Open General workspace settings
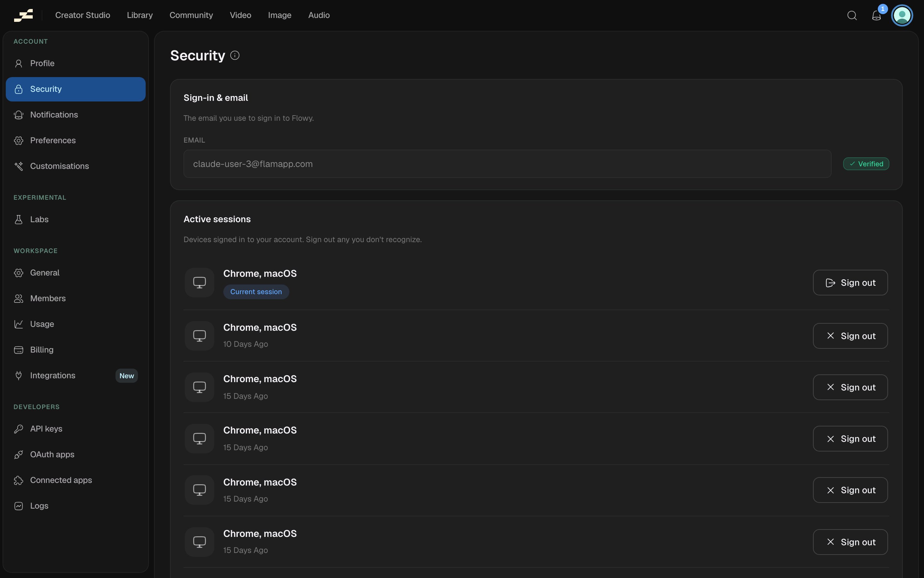 (76, 273)
